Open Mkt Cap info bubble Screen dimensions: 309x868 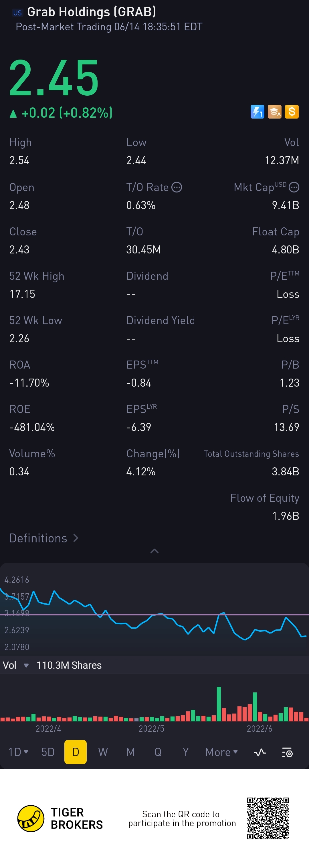[x=294, y=187]
